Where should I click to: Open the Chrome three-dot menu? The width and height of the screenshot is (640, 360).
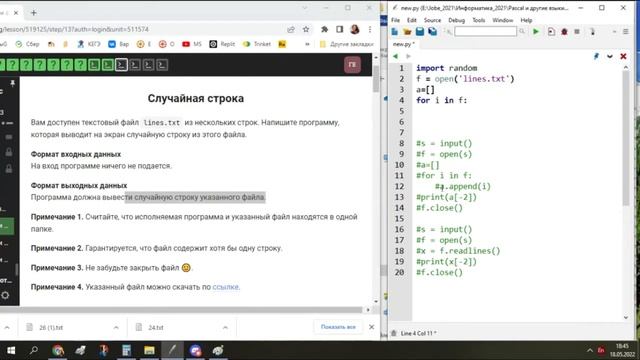coord(370,29)
